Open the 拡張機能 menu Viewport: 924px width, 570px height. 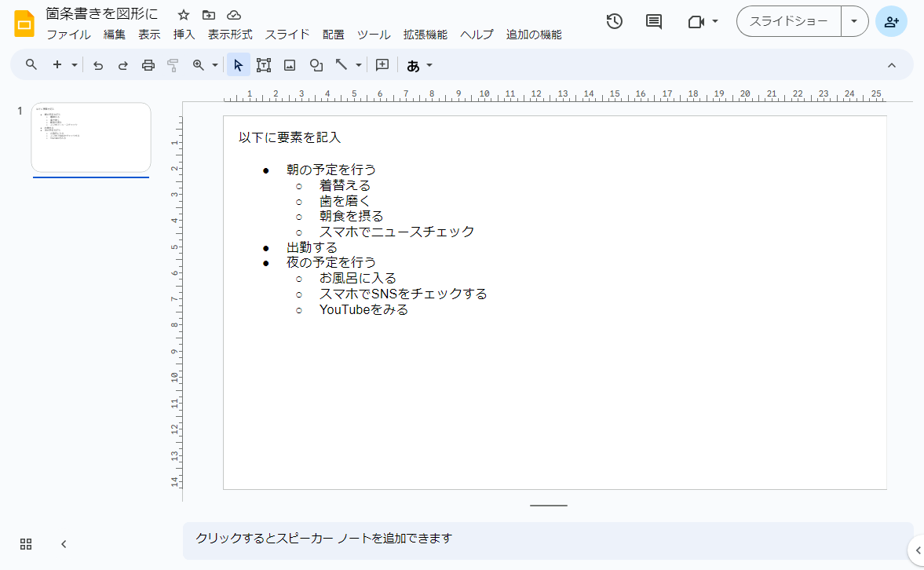pyautogui.click(x=425, y=35)
